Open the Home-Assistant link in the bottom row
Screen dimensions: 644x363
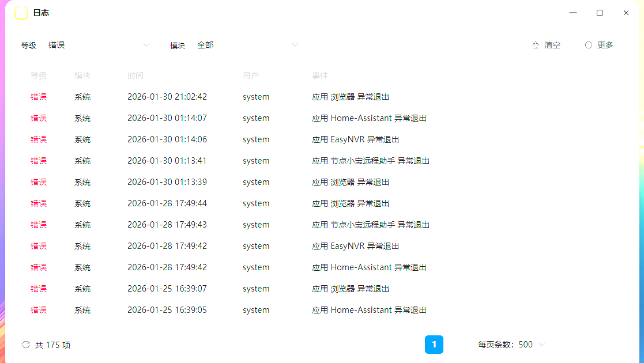tap(362, 309)
